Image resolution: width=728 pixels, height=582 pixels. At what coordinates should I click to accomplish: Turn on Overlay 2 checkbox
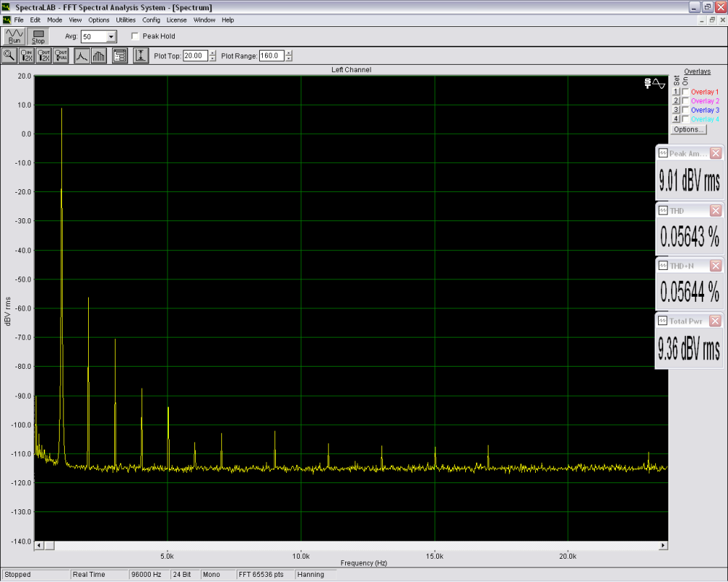(685, 100)
